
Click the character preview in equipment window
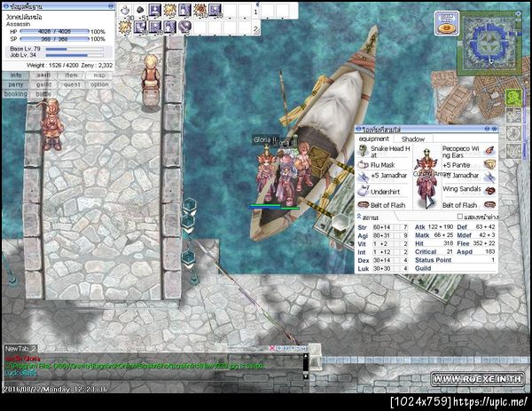(x=426, y=178)
